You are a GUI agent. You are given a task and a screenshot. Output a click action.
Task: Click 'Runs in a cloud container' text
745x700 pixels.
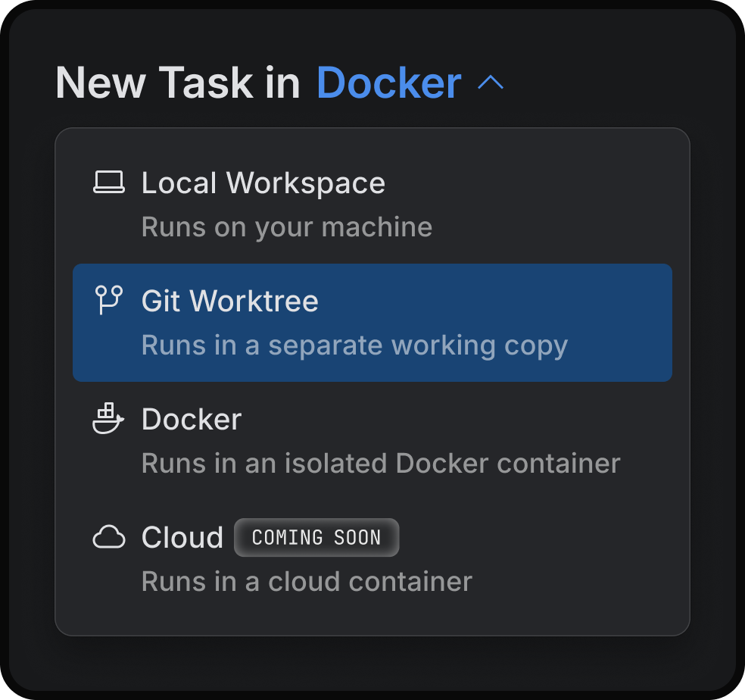[307, 581]
